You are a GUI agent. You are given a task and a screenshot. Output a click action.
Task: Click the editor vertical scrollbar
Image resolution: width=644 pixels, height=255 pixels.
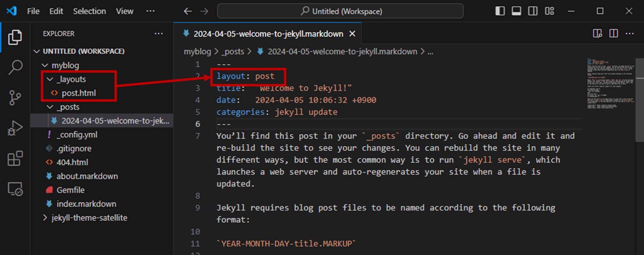639,100
